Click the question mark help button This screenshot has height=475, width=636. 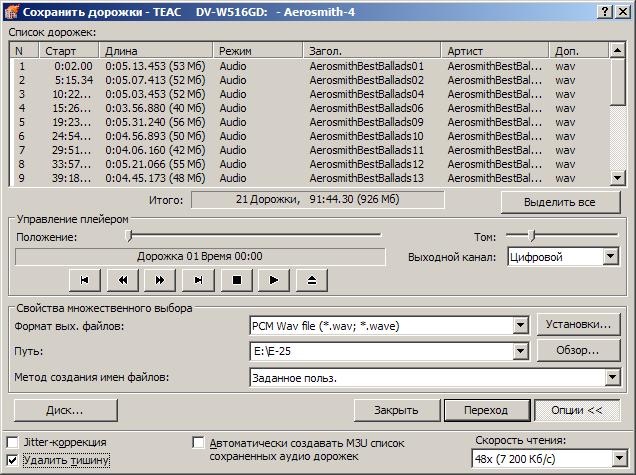point(605,12)
